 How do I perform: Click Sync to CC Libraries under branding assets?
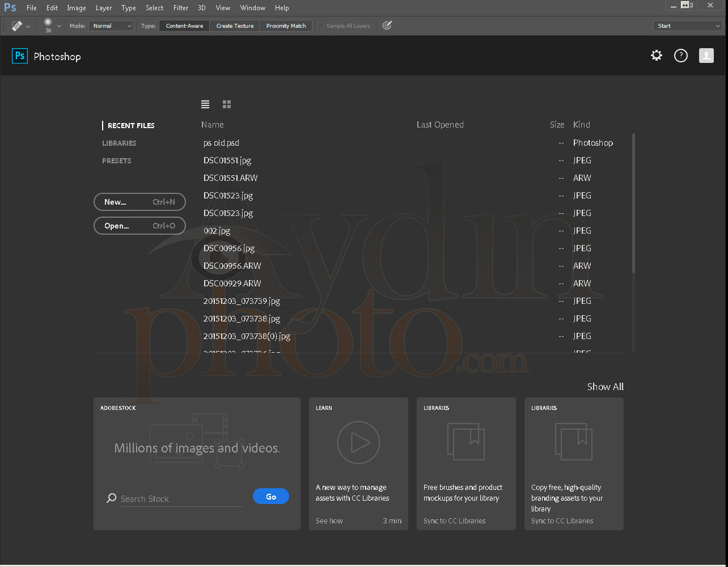point(562,521)
